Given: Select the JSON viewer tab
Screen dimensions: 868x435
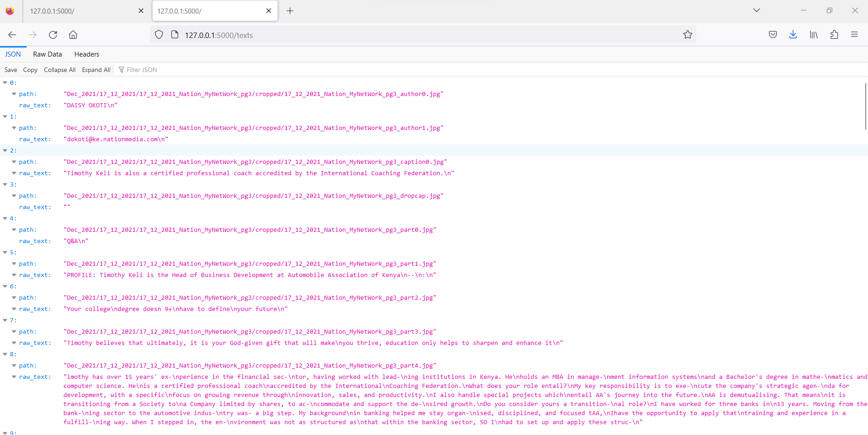Looking at the screenshot, I should pos(13,54).
